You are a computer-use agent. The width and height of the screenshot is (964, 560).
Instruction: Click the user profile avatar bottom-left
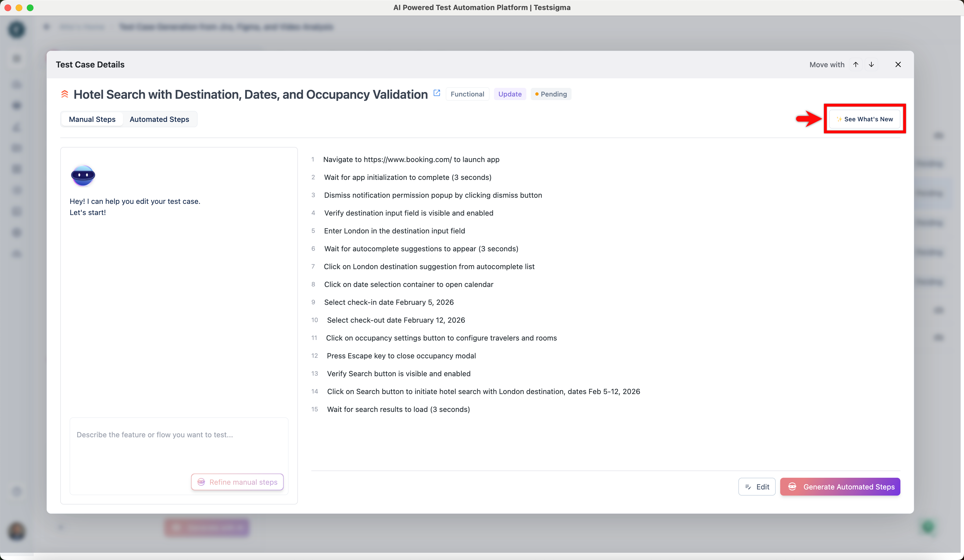pyautogui.click(x=16, y=531)
